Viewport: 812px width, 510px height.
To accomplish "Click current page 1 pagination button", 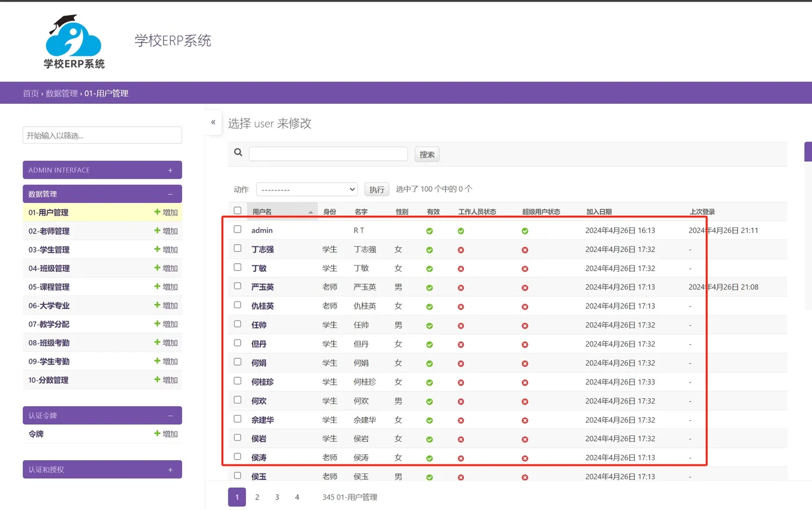I will pyautogui.click(x=237, y=497).
